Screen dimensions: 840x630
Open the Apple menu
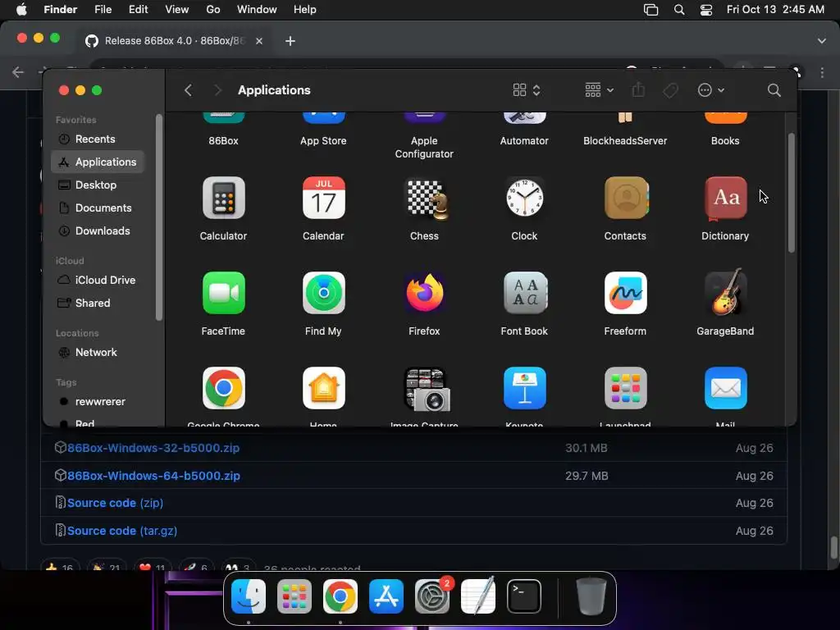coord(21,10)
